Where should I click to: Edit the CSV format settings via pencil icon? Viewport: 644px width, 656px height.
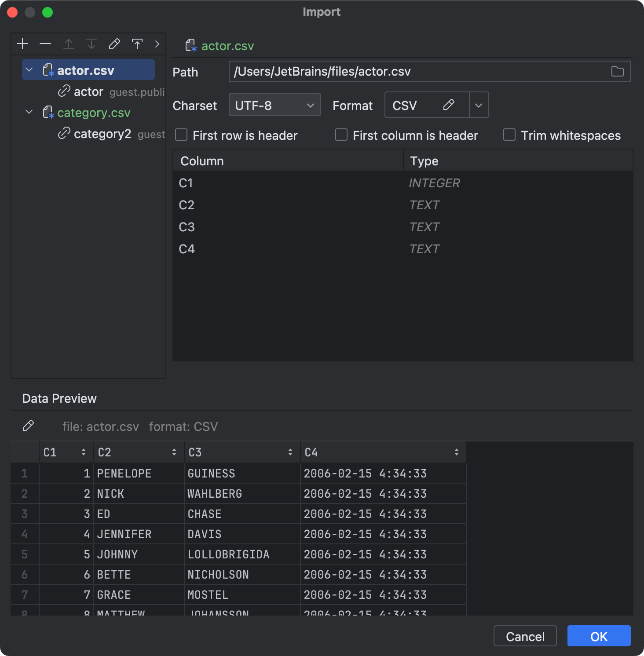[x=449, y=105]
